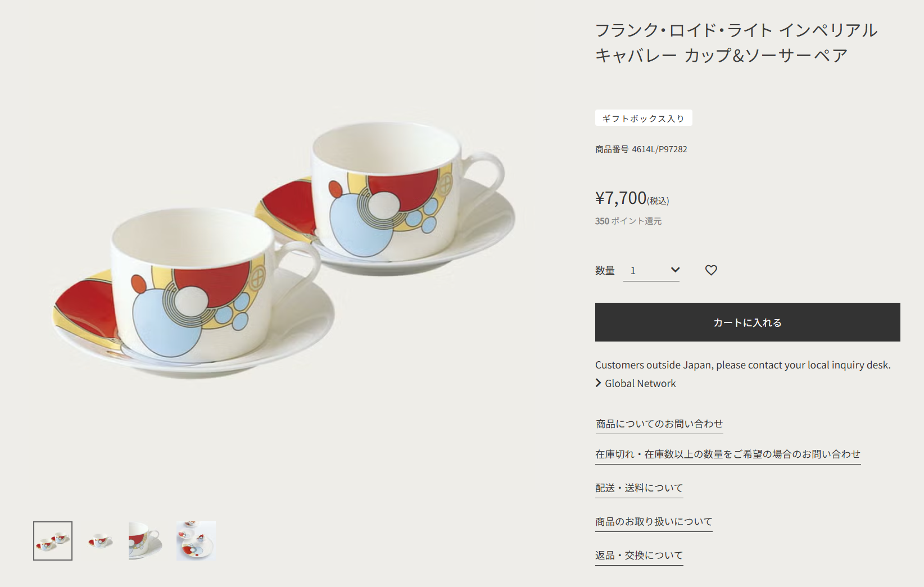Add item to wishlist with heart icon

pos(711,270)
